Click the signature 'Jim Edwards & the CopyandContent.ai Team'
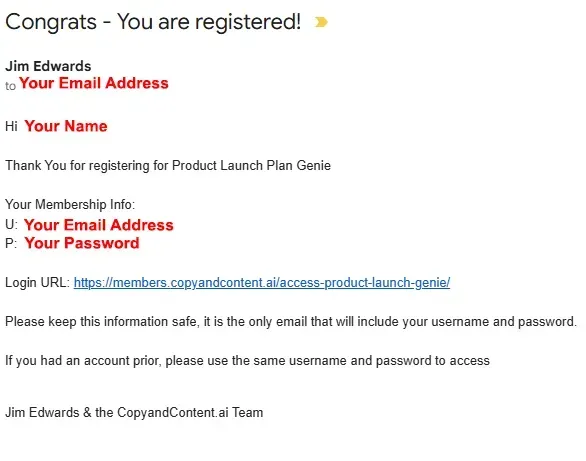 [134, 412]
